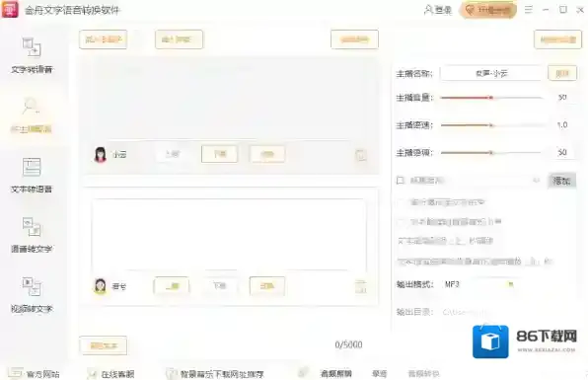Image resolution: width=588 pixels, height=380 pixels.
Task: Click 小云's black-haired avatar
Action: (100, 154)
